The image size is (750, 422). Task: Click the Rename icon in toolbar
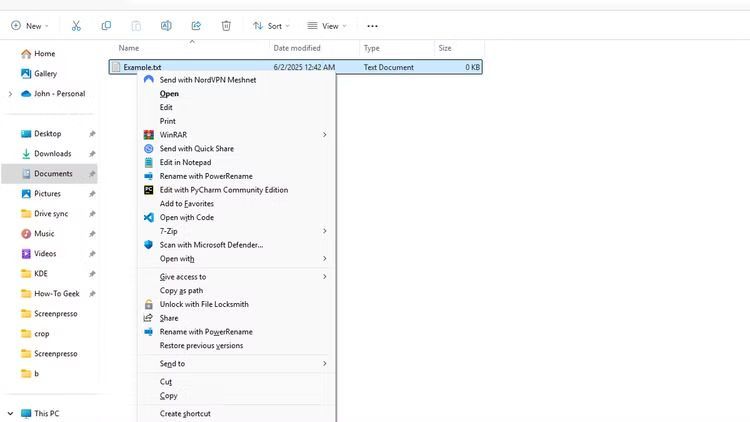coord(166,25)
